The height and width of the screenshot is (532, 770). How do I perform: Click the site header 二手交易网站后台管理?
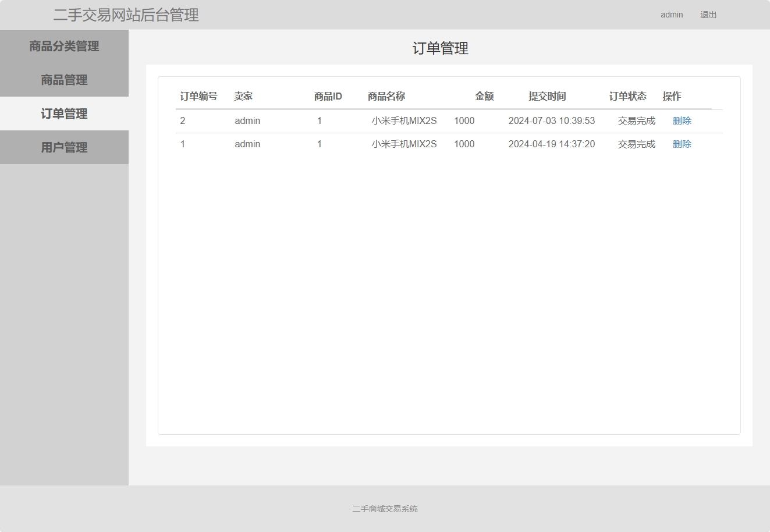tap(126, 16)
